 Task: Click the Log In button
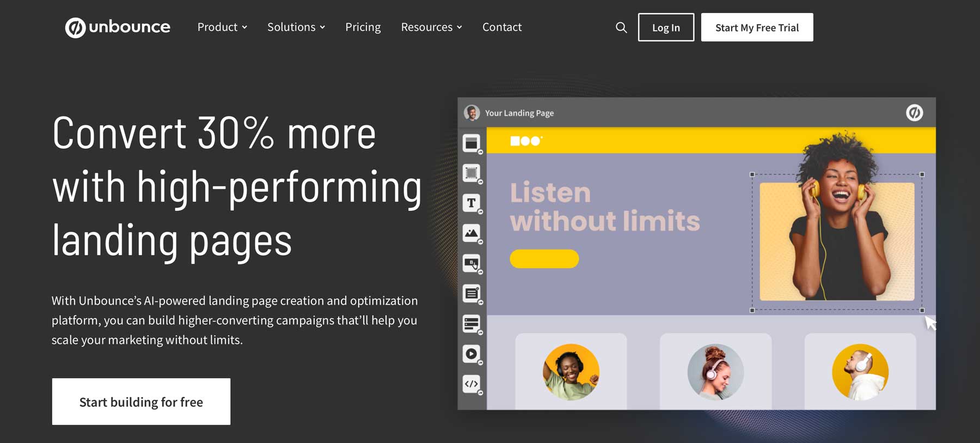pos(666,27)
